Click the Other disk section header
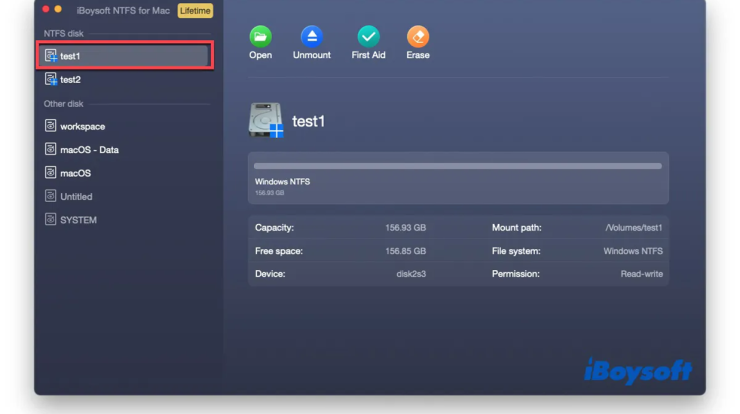The image size is (740, 414). click(x=63, y=104)
